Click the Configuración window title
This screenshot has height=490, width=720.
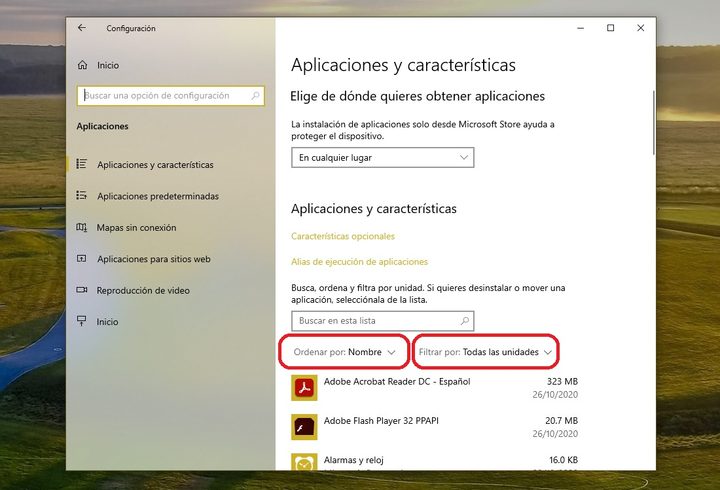131,28
